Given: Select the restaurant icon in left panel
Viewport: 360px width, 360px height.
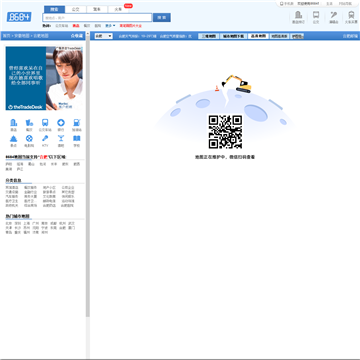Looking at the screenshot, I should tap(29, 123).
